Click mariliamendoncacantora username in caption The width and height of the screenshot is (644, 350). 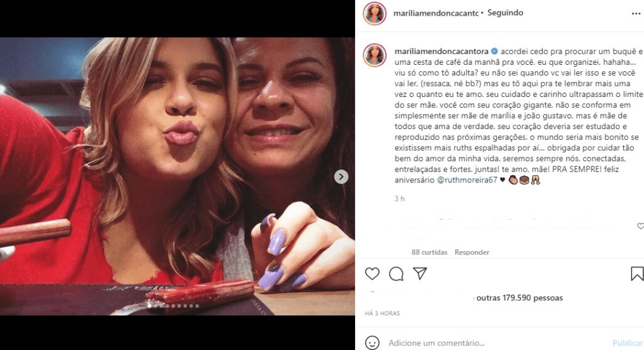[x=441, y=52]
